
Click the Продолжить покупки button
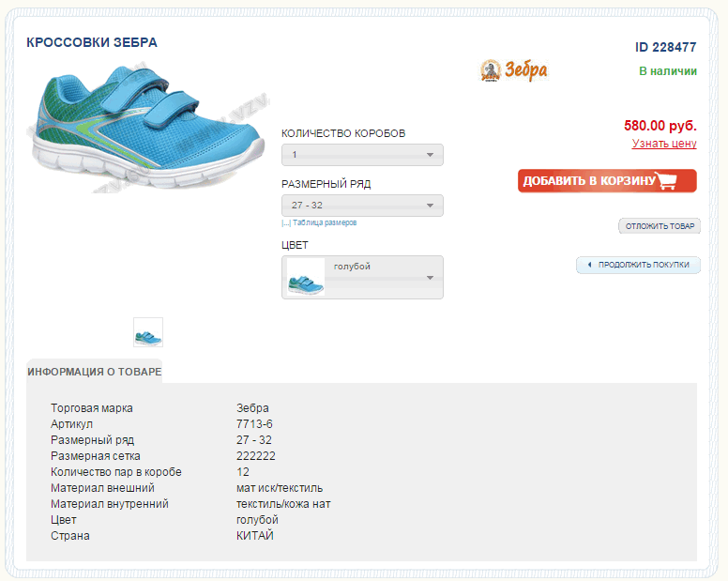[643, 266]
